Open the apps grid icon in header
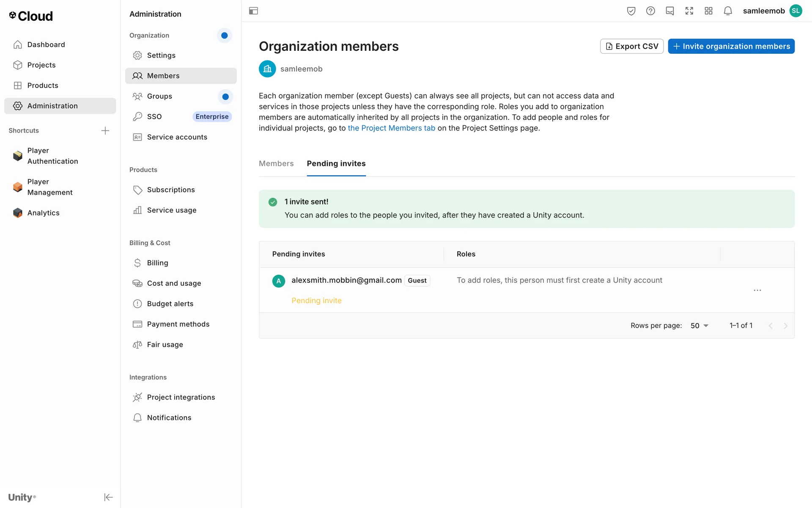Image resolution: width=812 pixels, height=508 pixels. (x=709, y=11)
